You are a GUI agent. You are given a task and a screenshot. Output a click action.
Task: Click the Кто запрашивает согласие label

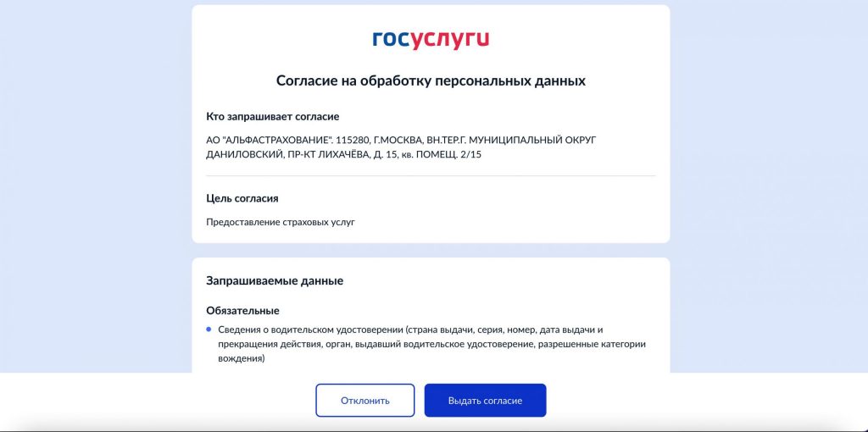coord(272,117)
